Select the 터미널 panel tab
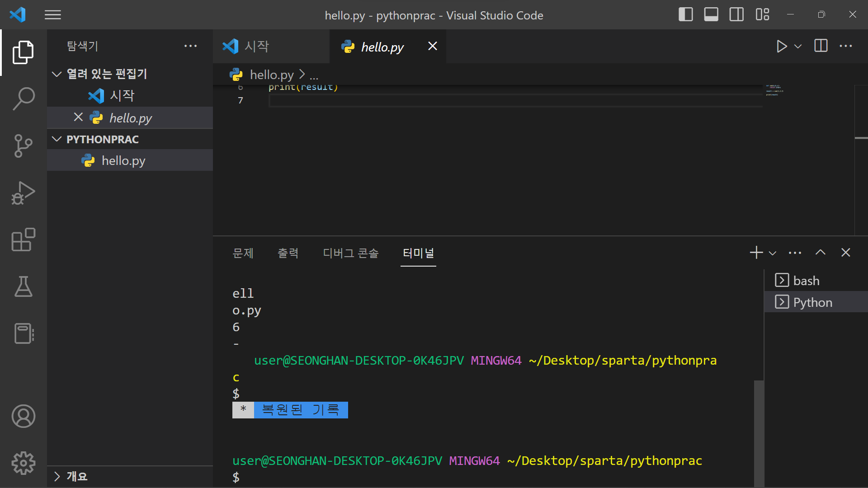This screenshot has width=868, height=488. [x=418, y=253]
